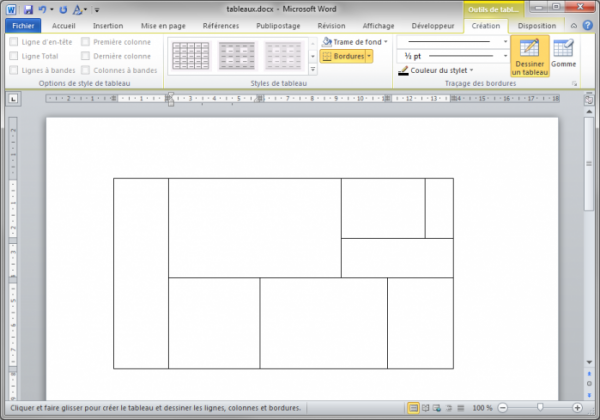Viewport: 600px width, 420px height.
Task: Click the Couleur du stylet button
Action: click(436, 71)
